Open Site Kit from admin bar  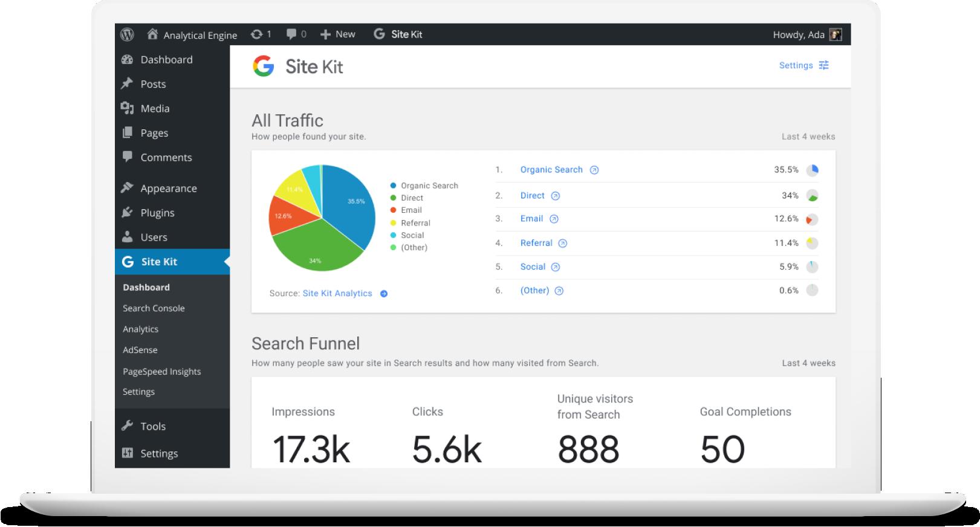click(x=398, y=34)
